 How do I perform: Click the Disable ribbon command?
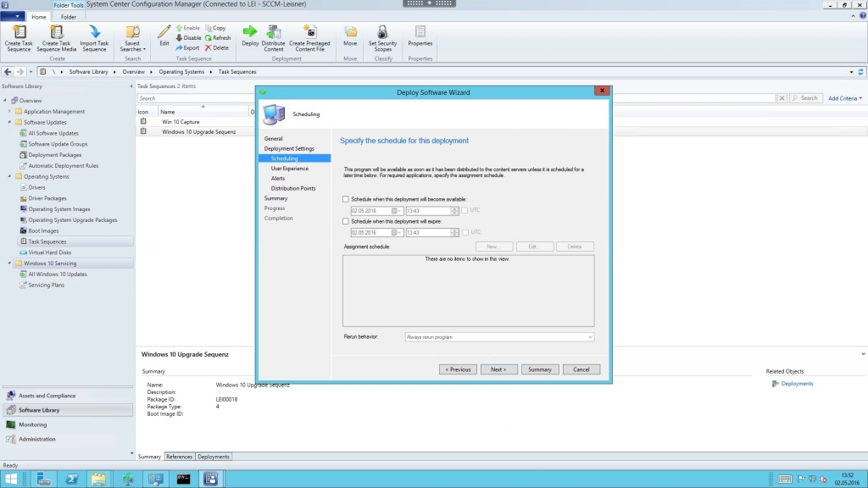[188, 37]
